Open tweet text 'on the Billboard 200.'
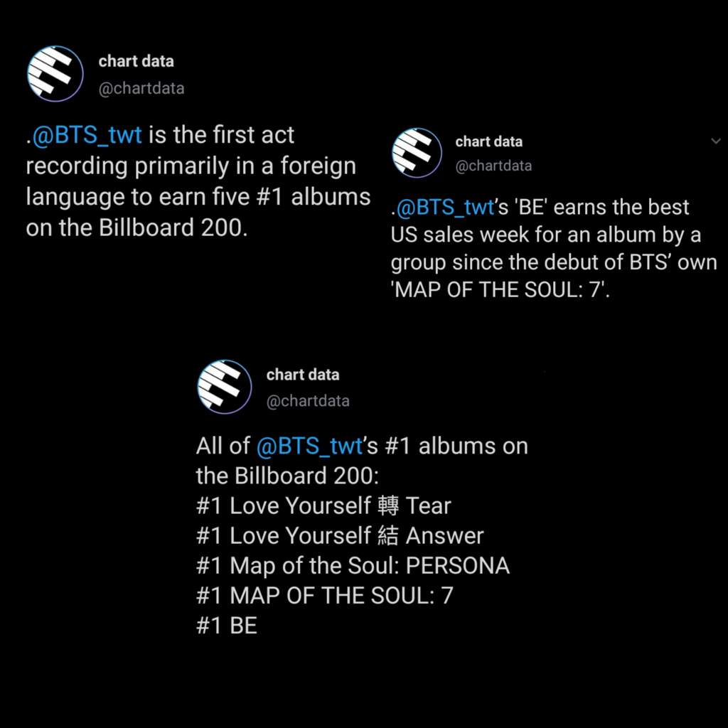Image resolution: width=728 pixels, height=728 pixels. click(x=137, y=227)
